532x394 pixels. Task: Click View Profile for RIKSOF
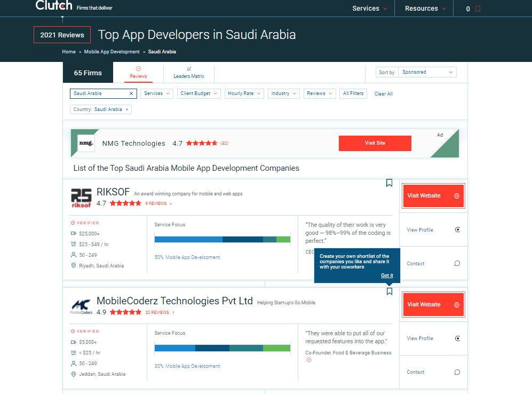433,230
